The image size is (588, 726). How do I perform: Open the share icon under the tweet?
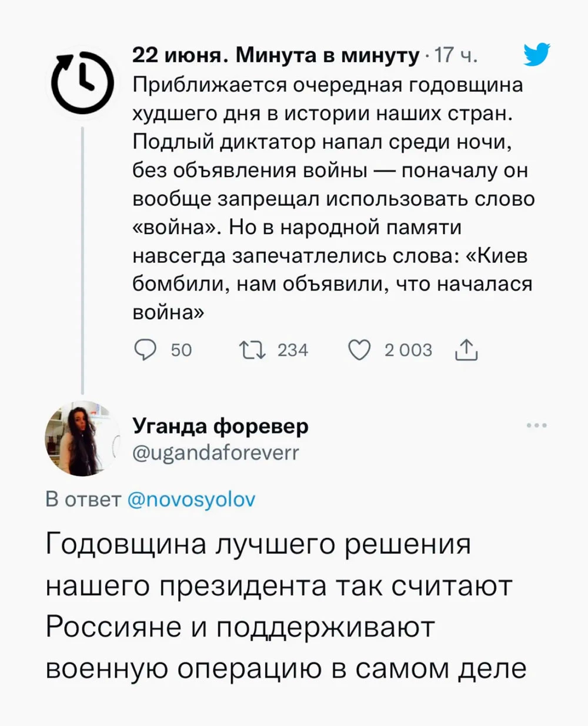(466, 350)
